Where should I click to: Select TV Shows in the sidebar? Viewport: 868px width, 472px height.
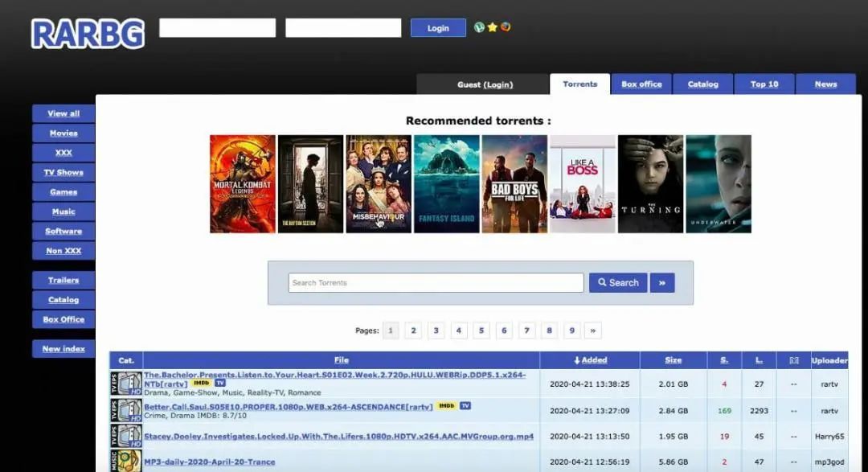[x=63, y=172]
